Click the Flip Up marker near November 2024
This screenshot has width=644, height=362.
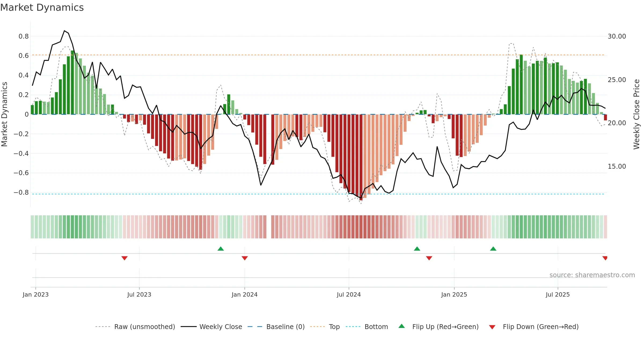[x=417, y=249]
